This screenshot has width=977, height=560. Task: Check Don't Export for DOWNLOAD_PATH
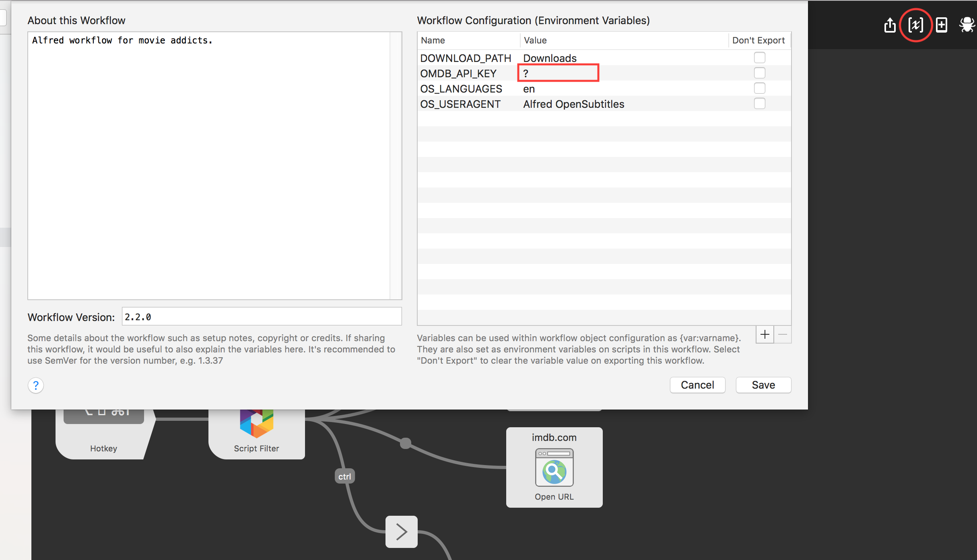click(759, 58)
